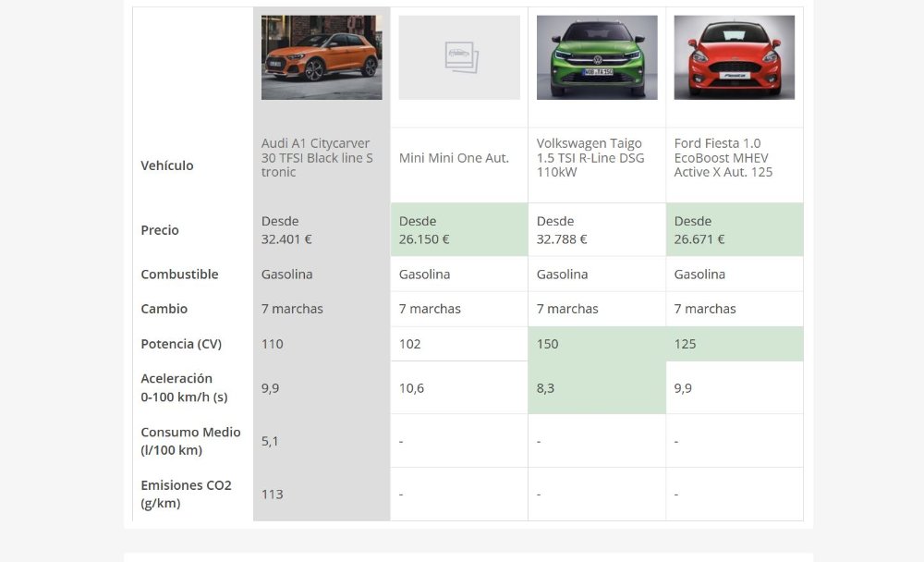Open the green Volkswagen Taigo photo
This screenshot has height=562, width=924.
click(597, 57)
